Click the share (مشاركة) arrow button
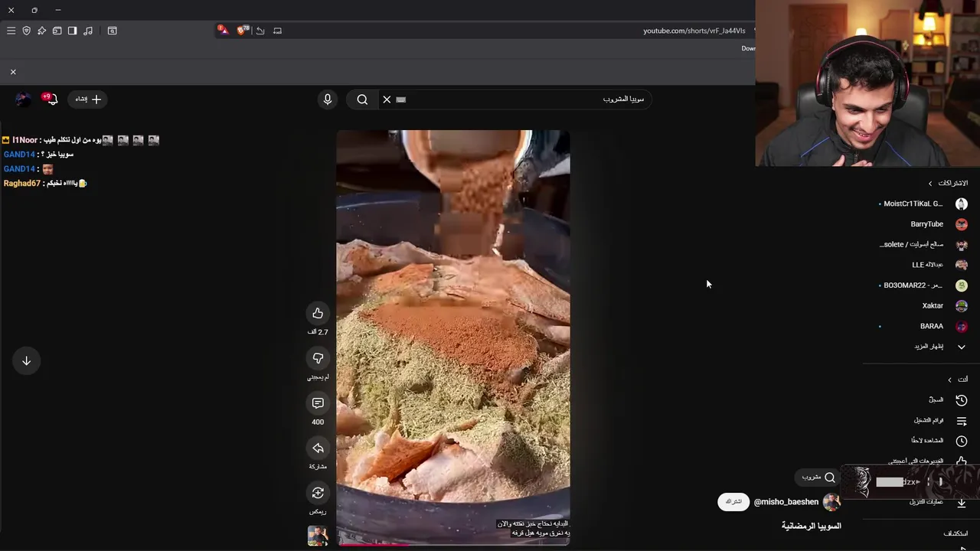 click(318, 448)
